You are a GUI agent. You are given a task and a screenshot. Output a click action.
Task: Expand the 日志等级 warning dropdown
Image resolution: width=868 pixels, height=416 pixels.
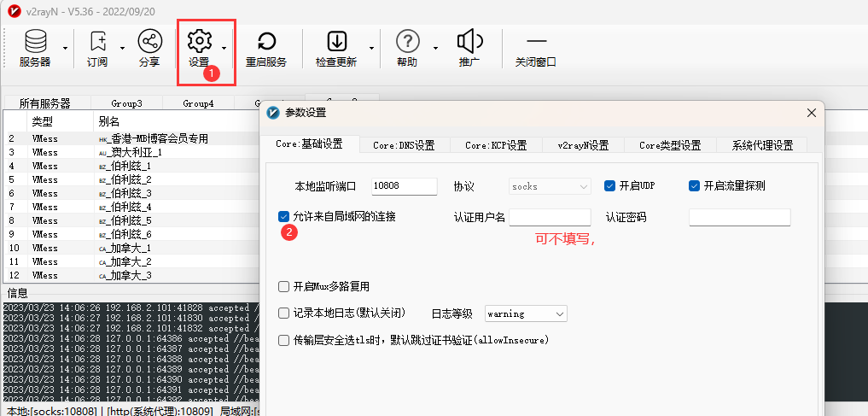(x=526, y=314)
